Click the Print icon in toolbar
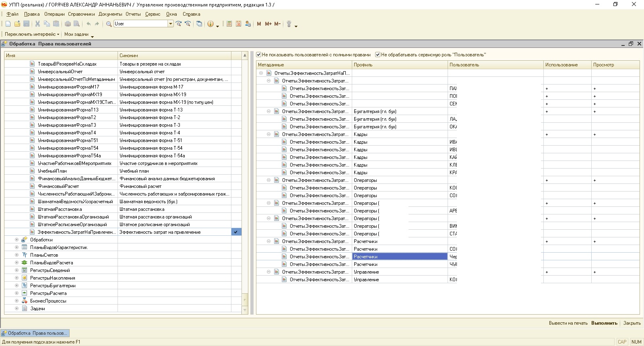This screenshot has width=644, height=346. 68,24
